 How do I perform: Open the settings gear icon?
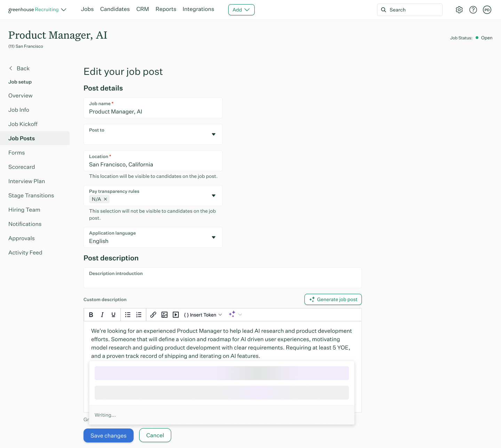click(x=459, y=10)
